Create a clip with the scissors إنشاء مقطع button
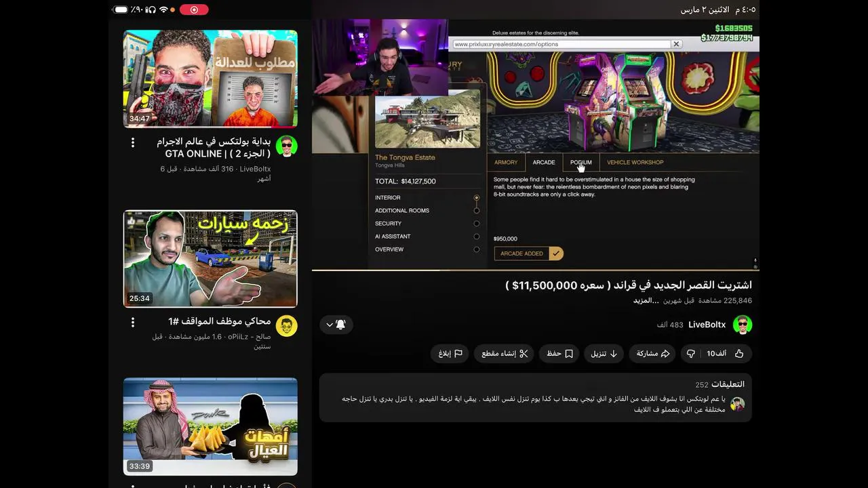 pyautogui.click(x=505, y=354)
